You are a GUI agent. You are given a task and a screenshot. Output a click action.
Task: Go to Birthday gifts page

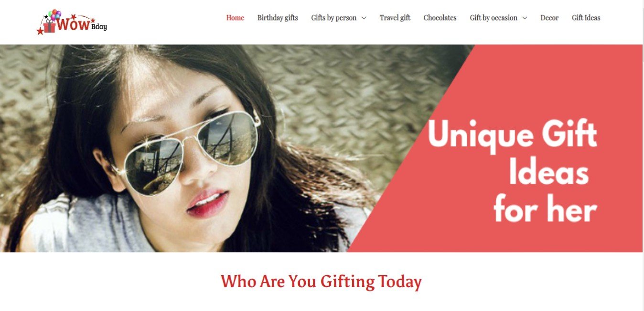(278, 18)
